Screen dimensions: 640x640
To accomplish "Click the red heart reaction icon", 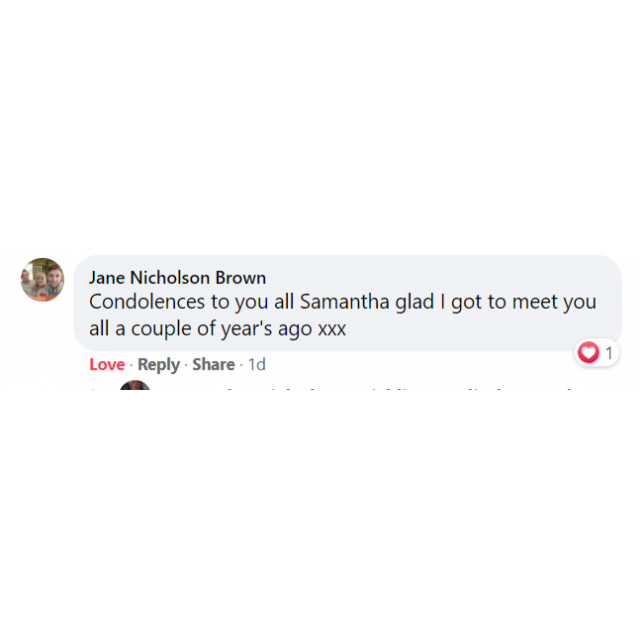I will (x=588, y=353).
